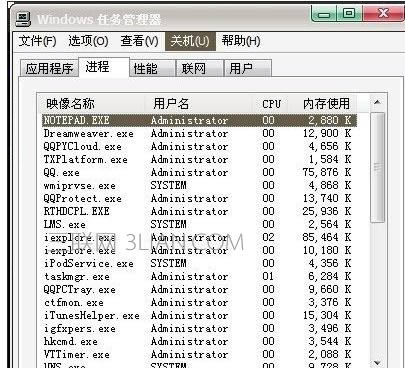The width and height of the screenshot is (405, 368).
Task: Click the scroll up arrow of process list
Action: coord(377,102)
